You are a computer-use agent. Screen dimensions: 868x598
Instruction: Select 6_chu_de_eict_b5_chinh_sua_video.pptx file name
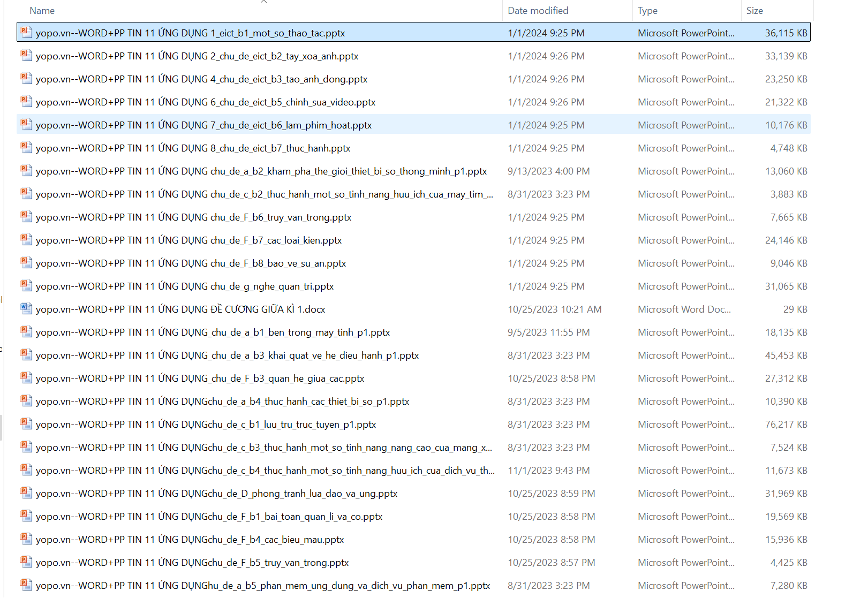point(206,102)
